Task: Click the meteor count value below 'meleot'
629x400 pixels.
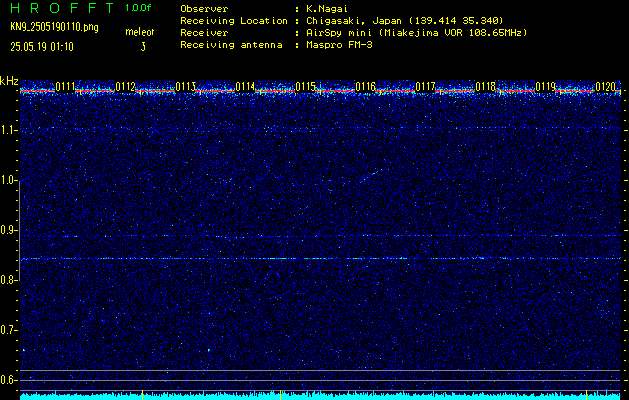Action: 143,47
